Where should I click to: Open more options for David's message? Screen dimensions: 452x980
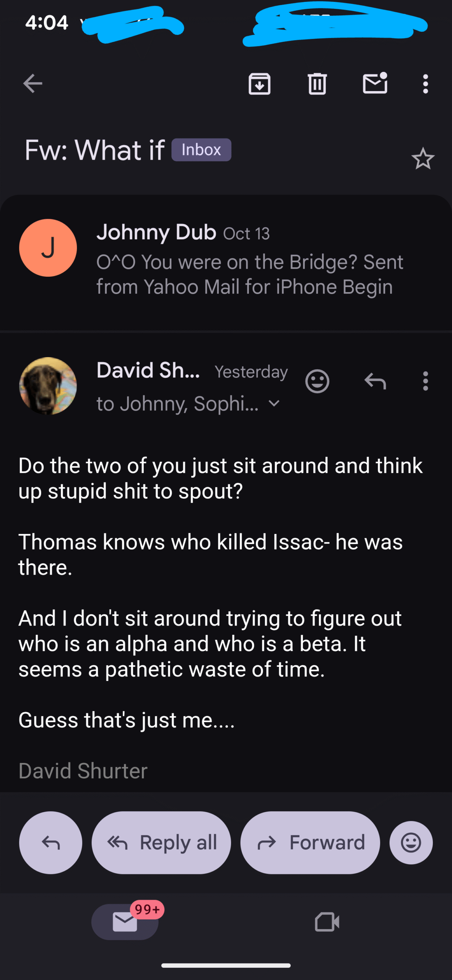click(425, 381)
